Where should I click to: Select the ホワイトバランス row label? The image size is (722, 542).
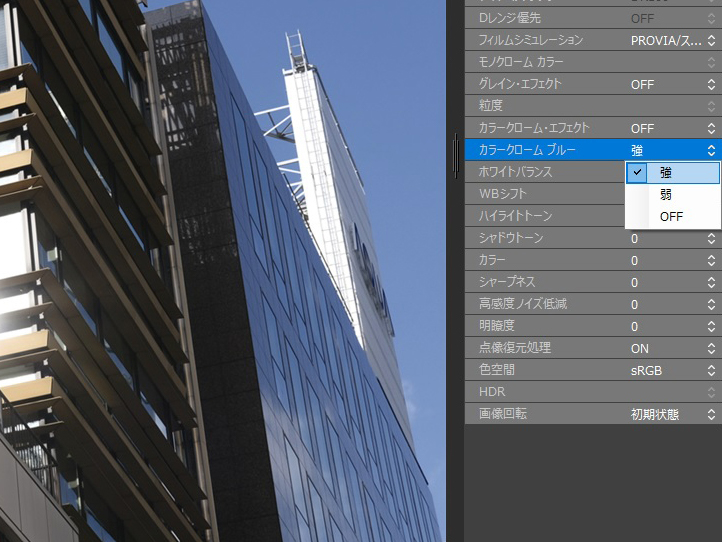pos(515,172)
